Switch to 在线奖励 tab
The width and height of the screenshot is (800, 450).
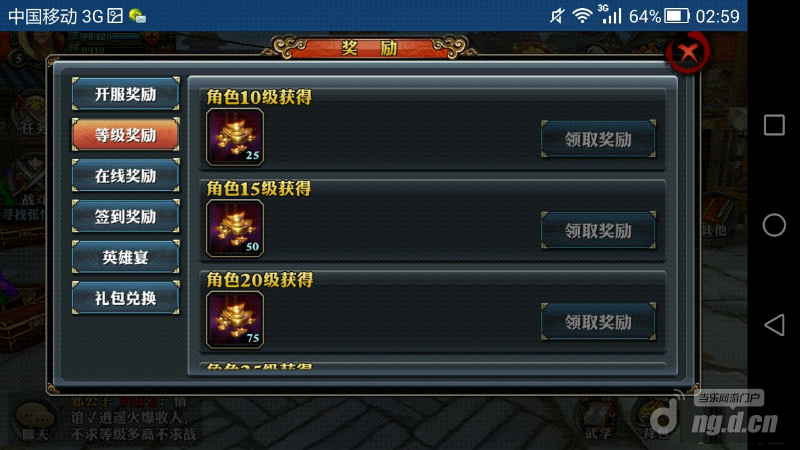[x=126, y=176]
